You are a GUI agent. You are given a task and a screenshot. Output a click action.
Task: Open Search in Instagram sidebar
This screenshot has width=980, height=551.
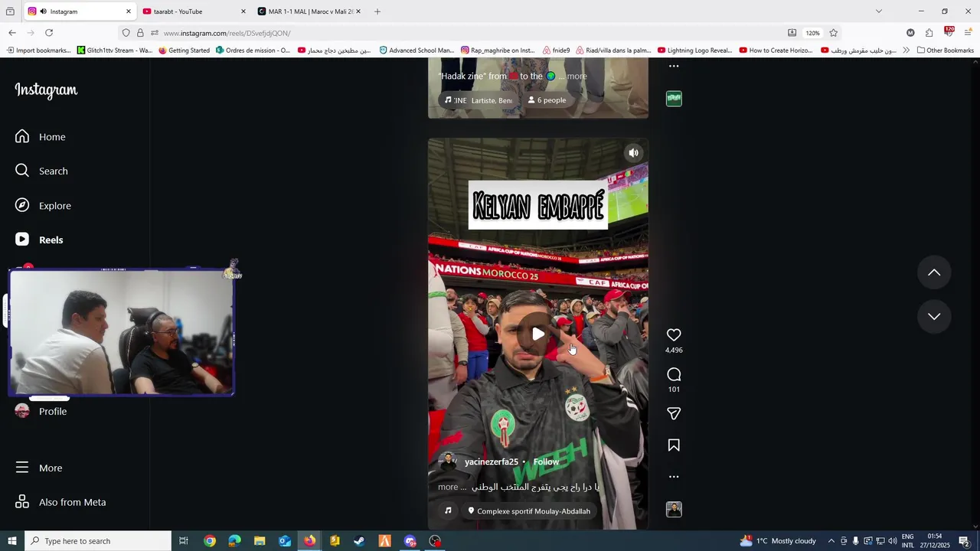tap(41, 171)
